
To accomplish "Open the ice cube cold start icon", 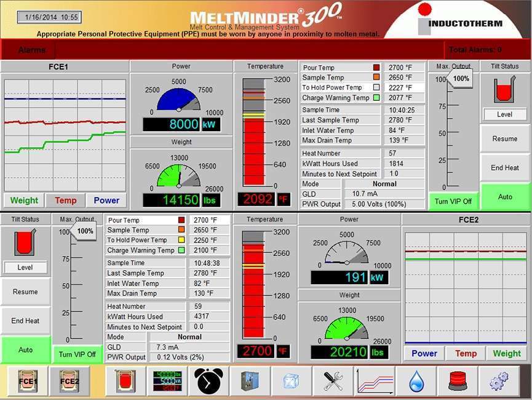I will 292,381.
